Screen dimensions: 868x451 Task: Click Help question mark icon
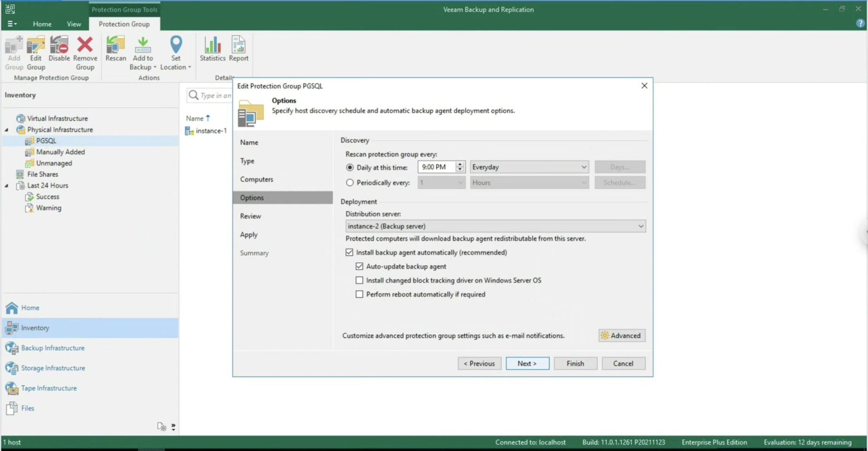[860, 24]
